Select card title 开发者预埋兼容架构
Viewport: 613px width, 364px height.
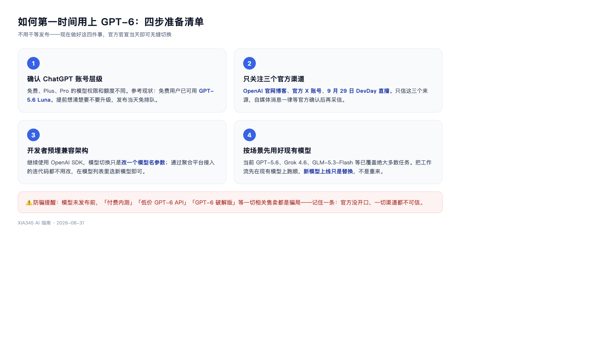coord(58,151)
